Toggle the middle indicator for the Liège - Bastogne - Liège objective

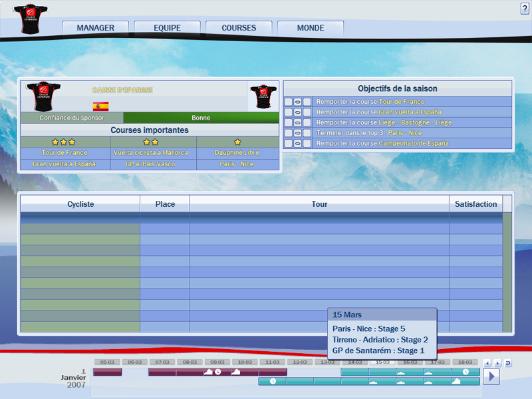pos(297,122)
